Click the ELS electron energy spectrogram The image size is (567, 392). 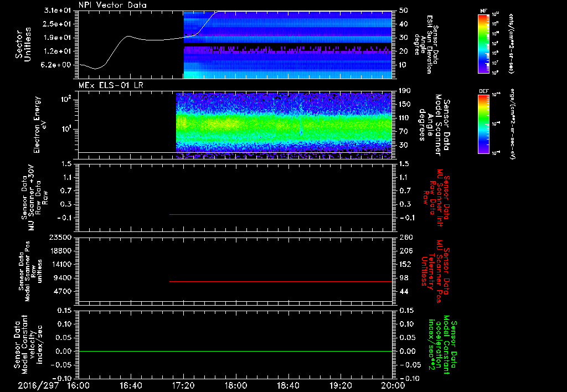point(284,125)
